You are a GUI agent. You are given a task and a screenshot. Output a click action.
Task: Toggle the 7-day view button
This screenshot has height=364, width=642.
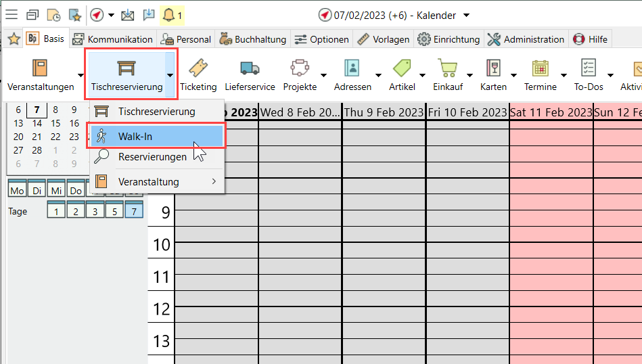click(134, 211)
